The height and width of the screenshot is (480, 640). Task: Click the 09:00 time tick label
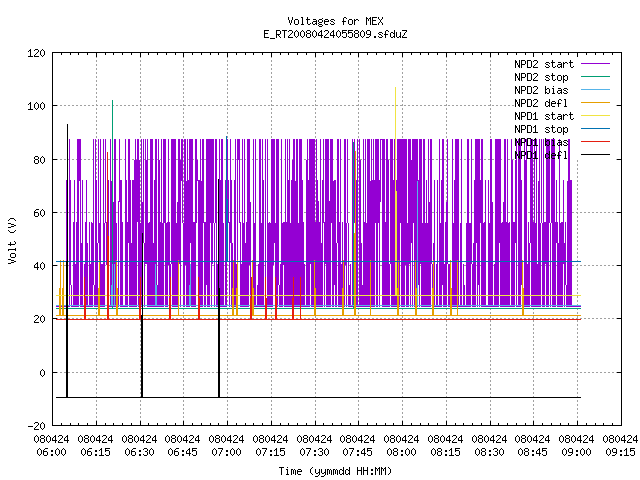pyautogui.click(x=576, y=453)
